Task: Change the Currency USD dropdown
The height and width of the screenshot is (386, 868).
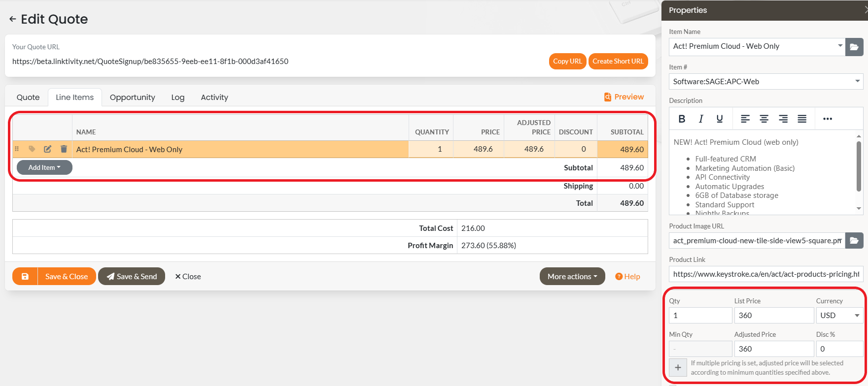Action: click(x=839, y=316)
